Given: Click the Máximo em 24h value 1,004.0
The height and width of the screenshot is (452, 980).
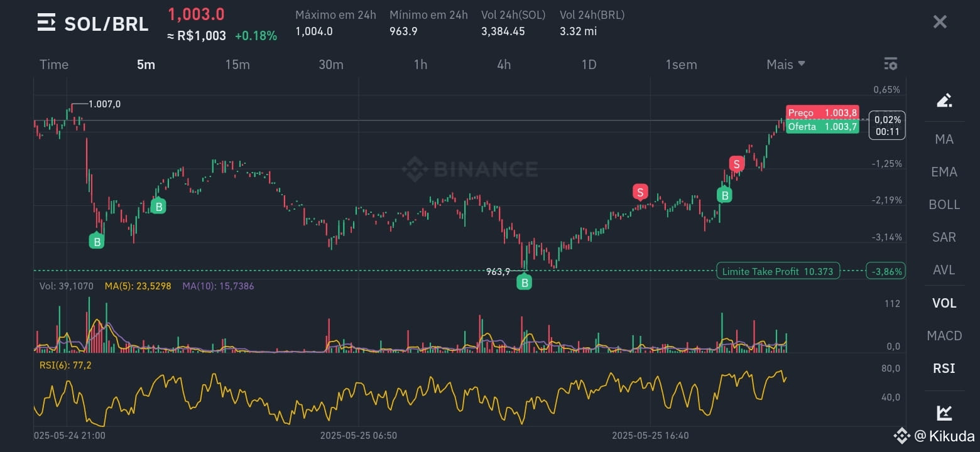Looking at the screenshot, I should pos(314,31).
